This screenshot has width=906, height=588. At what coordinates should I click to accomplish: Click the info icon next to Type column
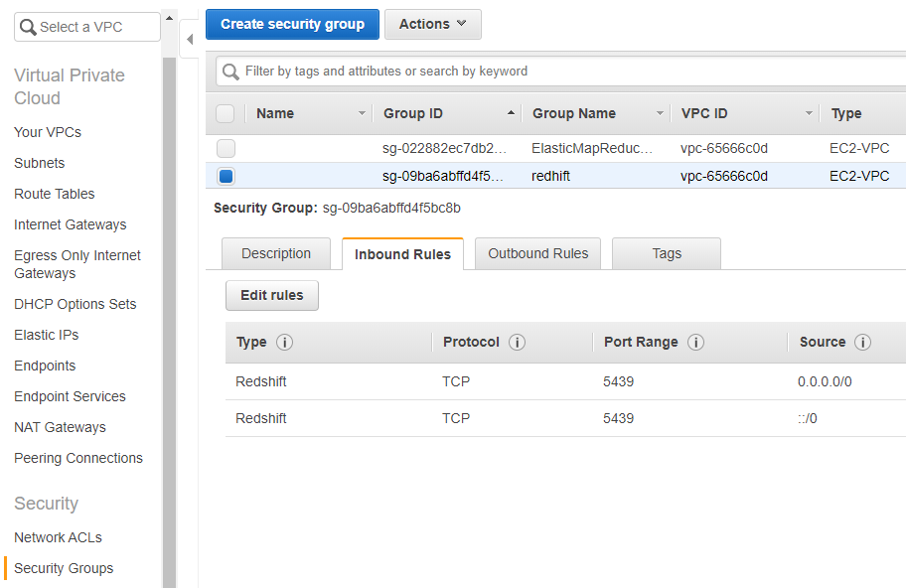coord(286,342)
